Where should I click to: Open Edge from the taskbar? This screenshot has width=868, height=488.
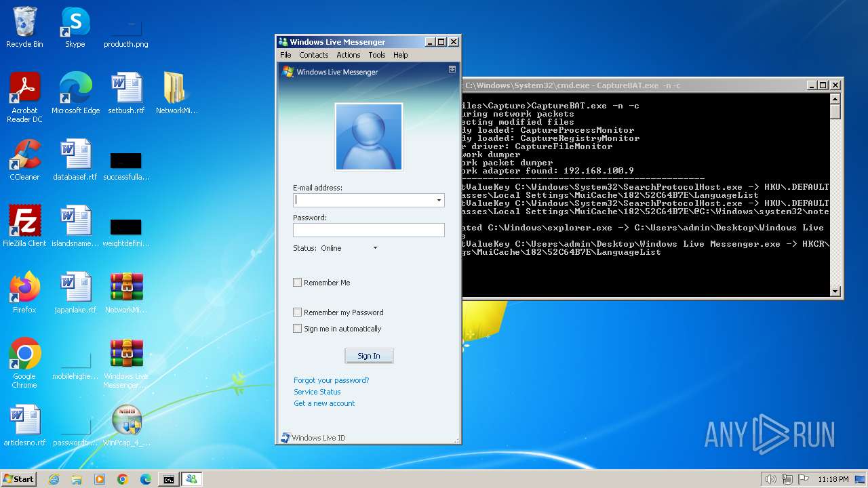[146, 479]
